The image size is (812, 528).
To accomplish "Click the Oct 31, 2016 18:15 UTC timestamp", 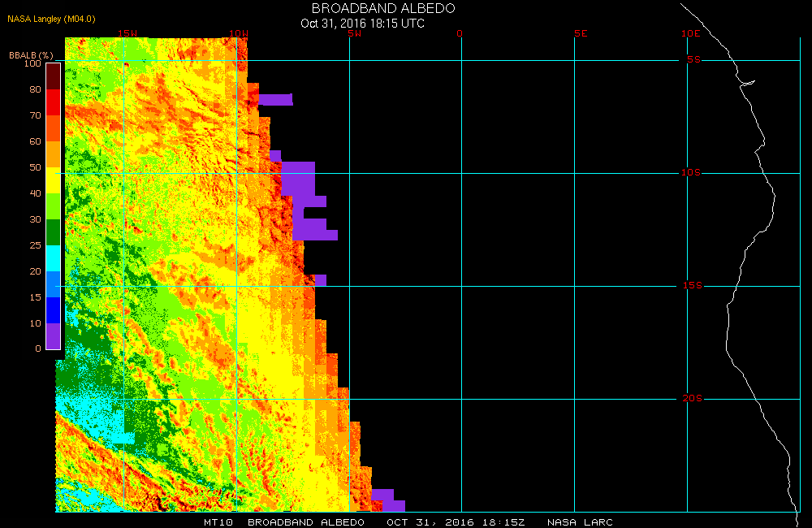I will (362, 24).
